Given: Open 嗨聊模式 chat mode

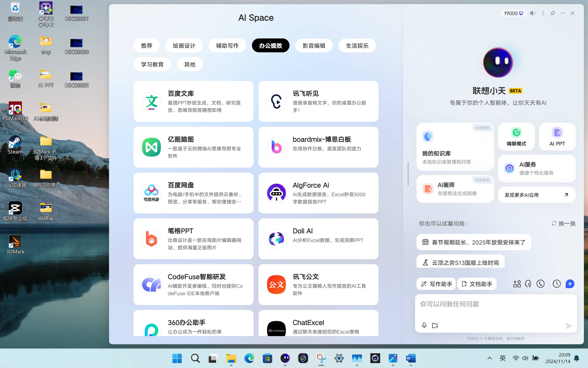Looking at the screenshot, I should [516, 137].
